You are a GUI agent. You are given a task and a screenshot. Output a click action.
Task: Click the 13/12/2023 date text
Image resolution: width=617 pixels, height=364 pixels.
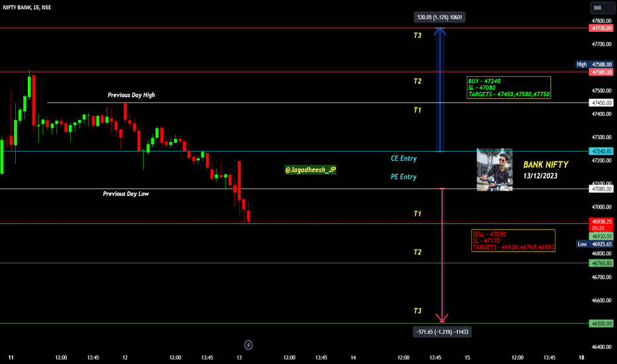(x=540, y=176)
